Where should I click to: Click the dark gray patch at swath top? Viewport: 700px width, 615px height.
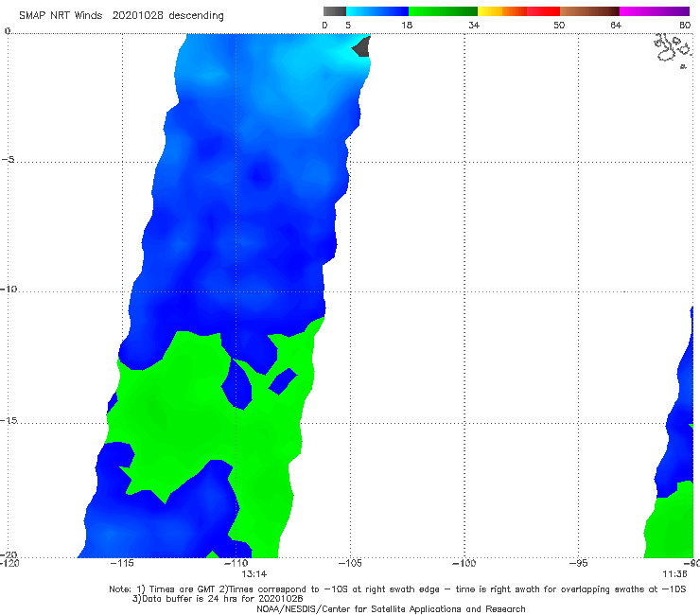click(x=361, y=47)
